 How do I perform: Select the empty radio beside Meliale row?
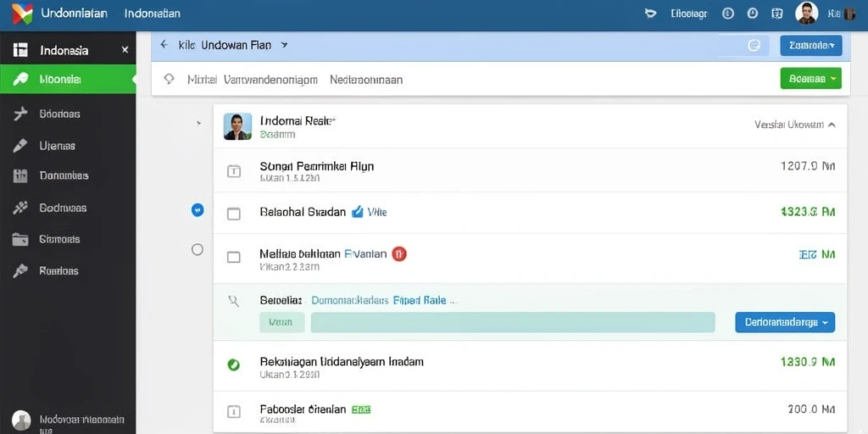pos(197,250)
